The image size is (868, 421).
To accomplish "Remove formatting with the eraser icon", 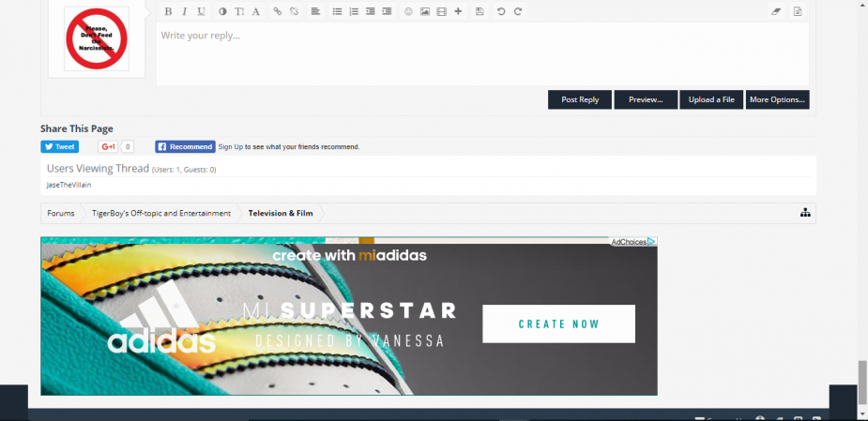I will (x=776, y=11).
